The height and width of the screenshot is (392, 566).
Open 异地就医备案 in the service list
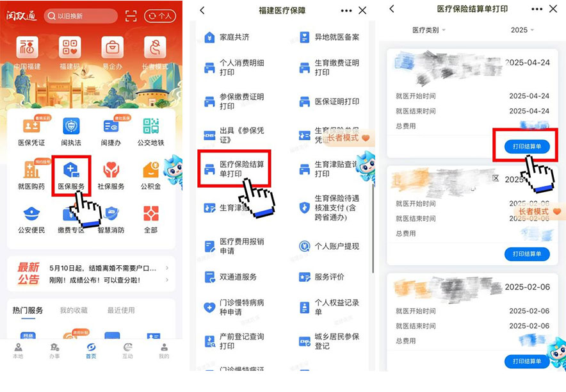tap(329, 38)
